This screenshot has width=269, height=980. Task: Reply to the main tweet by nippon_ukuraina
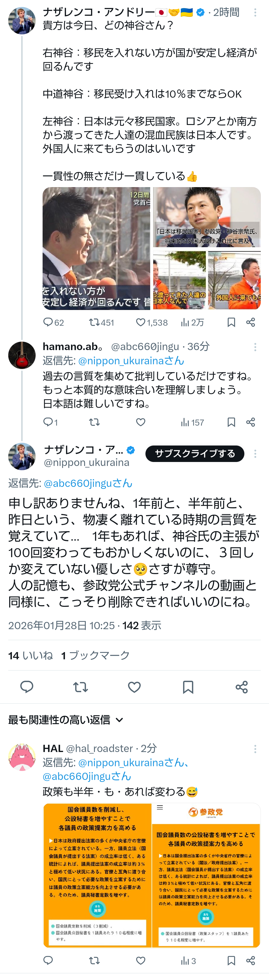pos(27,687)
